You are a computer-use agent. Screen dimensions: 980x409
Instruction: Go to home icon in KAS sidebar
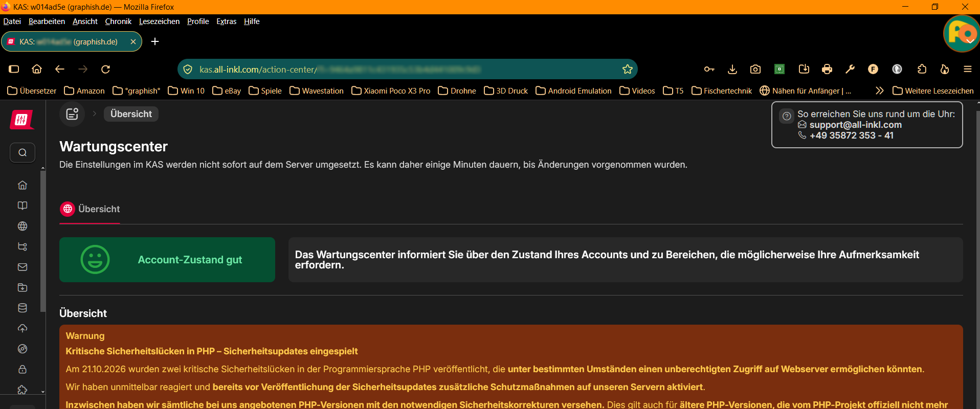23,185
